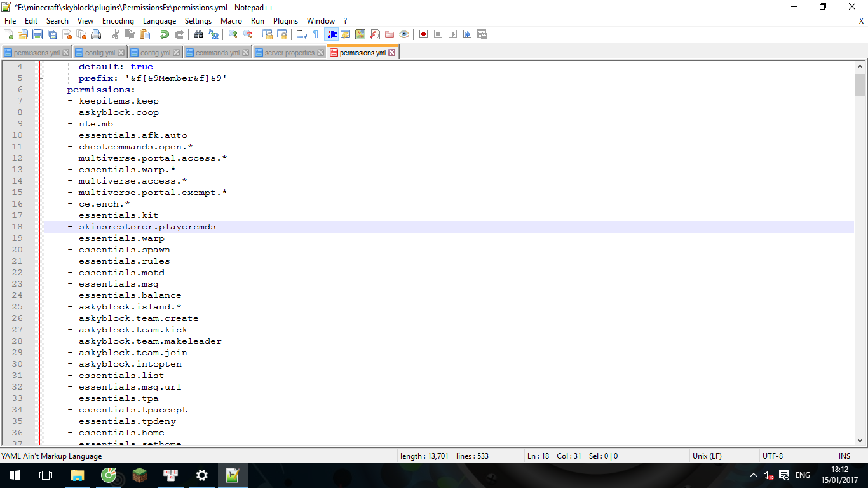The width and height of the screenshot is (868, 488).
Task: Toggle INS mode in the status bar
Action: (844, 456)
